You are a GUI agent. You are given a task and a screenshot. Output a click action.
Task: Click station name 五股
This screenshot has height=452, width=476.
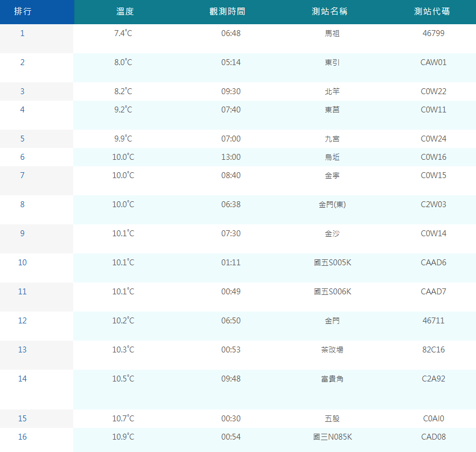(332, 419)
